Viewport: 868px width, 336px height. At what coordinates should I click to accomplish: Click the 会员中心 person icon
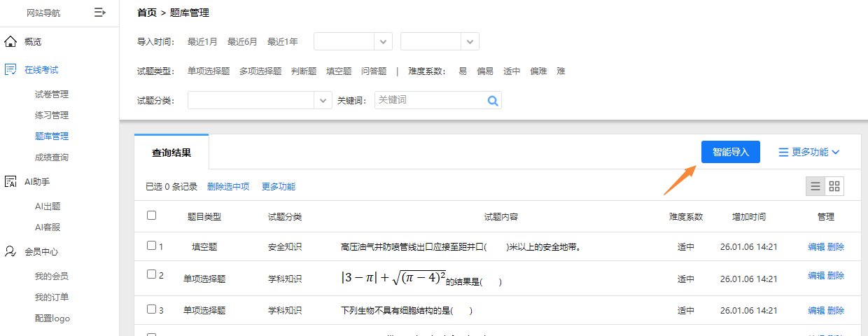click(10, 251)
